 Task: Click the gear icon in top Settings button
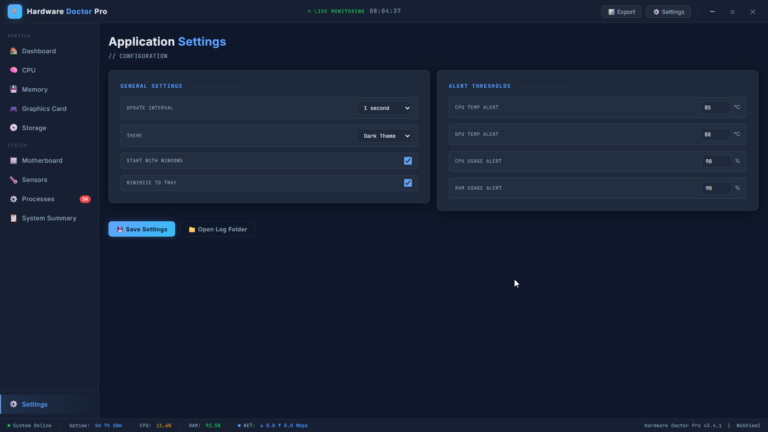[656, 12]
